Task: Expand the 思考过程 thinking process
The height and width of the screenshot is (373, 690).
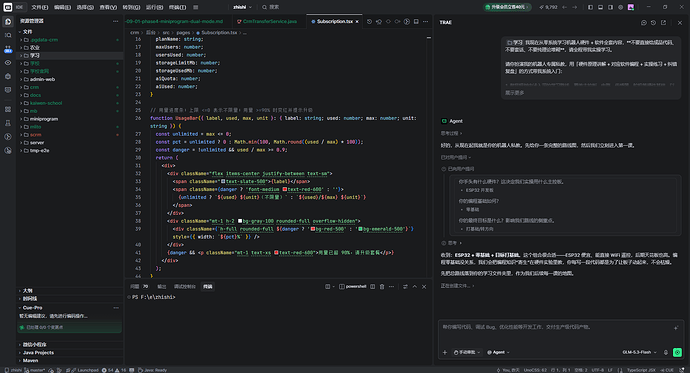Action: [x=451, y=133]
